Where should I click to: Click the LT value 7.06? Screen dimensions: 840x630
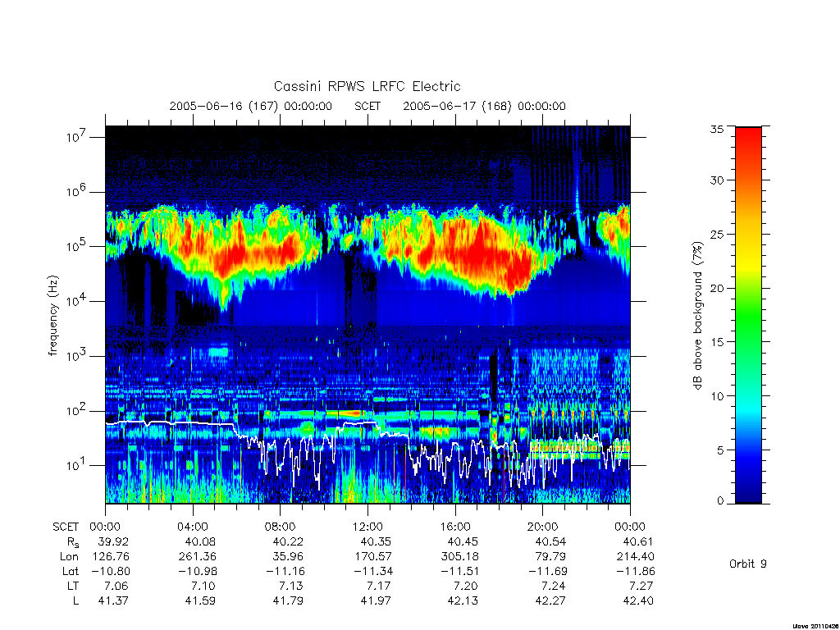pos(113,586)
